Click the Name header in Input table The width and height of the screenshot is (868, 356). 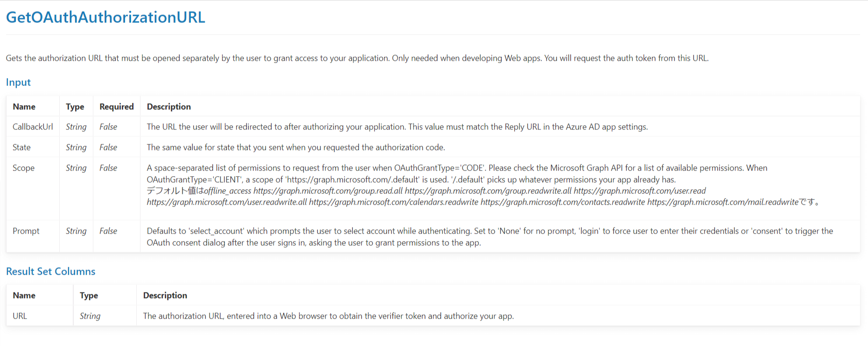24,107
